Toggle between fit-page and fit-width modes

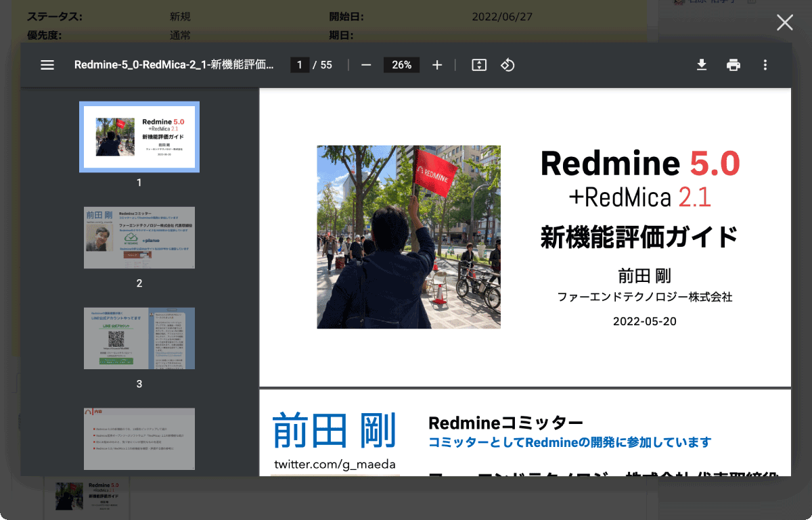click(x=479, y=65)
